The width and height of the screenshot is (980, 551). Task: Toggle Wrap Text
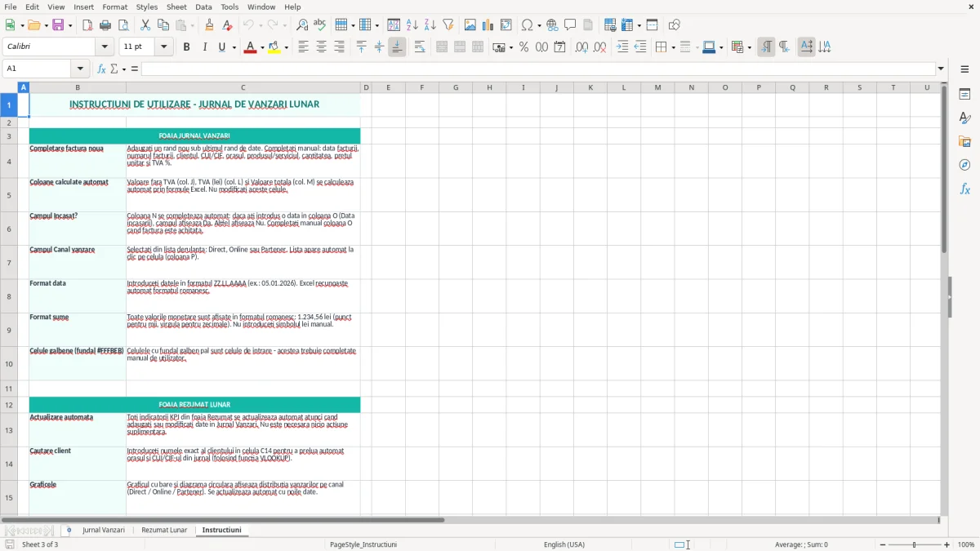[420, 47]
